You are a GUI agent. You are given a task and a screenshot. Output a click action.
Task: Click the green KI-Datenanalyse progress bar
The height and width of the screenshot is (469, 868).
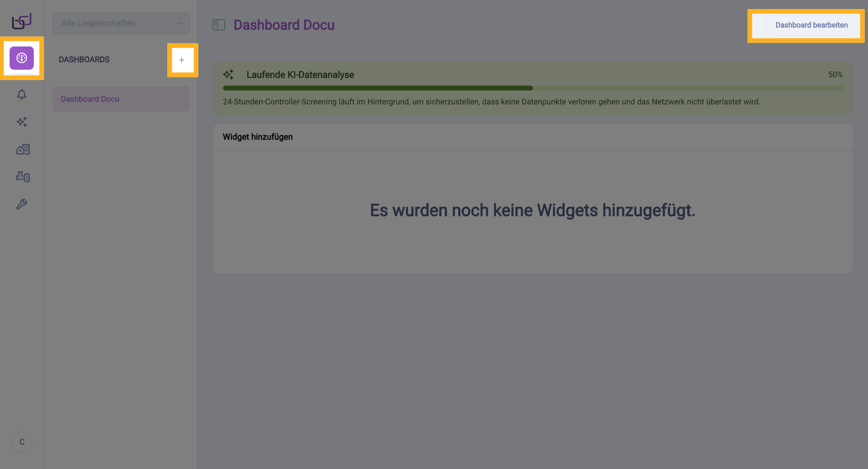coord(378,88)
